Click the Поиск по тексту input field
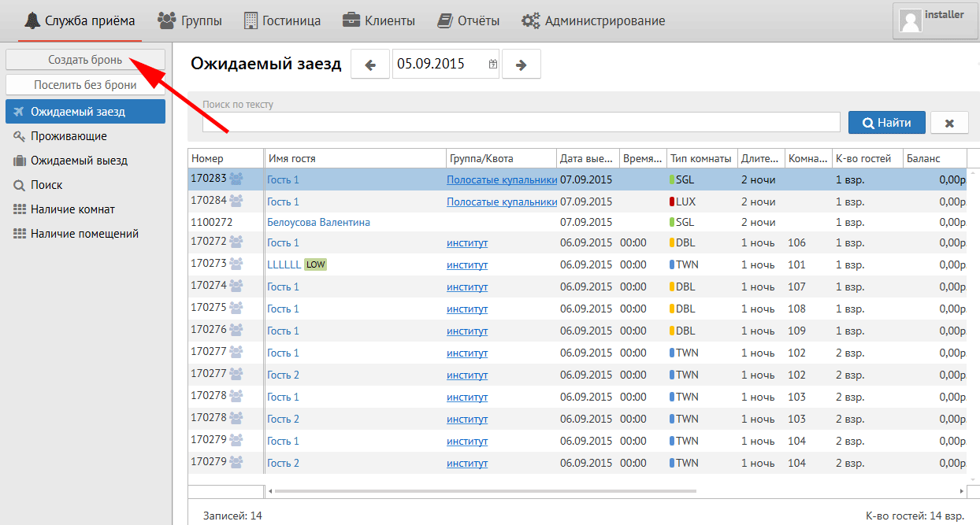Viewport: 980px width, 525px height. pyautogui.click(x=521, y=122)
